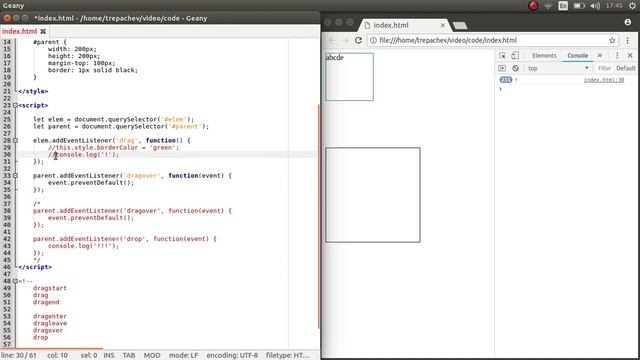Viewport: 640px width, 360px height.
Task: Open the DevTools three-dot customize menu
Action: [617, 56]
